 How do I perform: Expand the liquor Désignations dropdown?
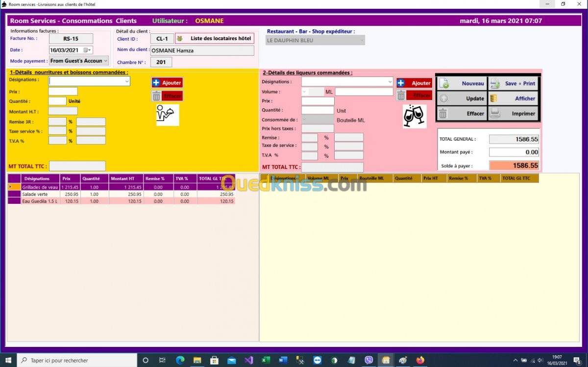point(390,81)
